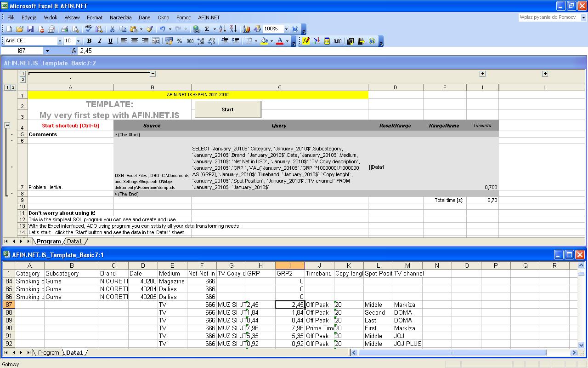Toggle outline level 2 button for rows

[13, 87]
